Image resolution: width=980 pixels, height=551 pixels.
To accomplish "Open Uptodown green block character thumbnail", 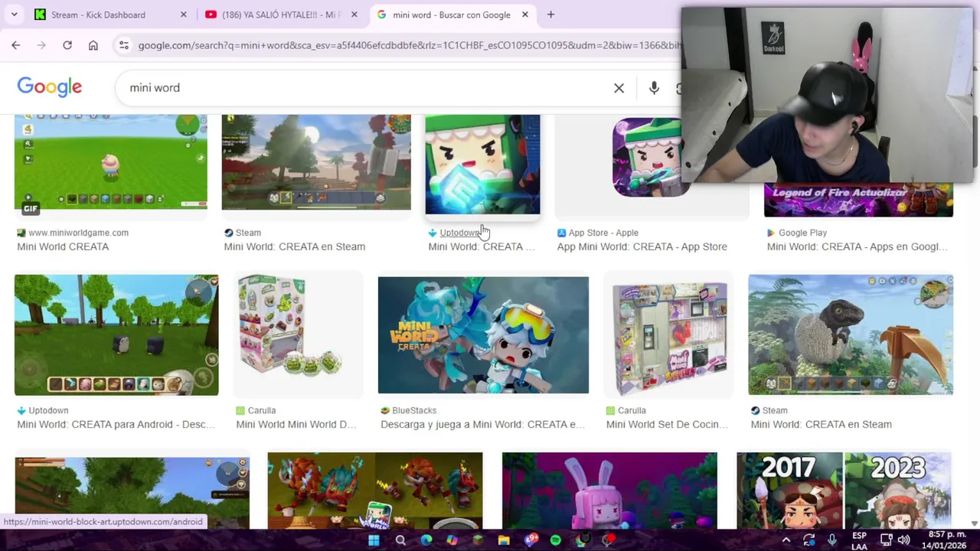I will [x=482, y=165].
